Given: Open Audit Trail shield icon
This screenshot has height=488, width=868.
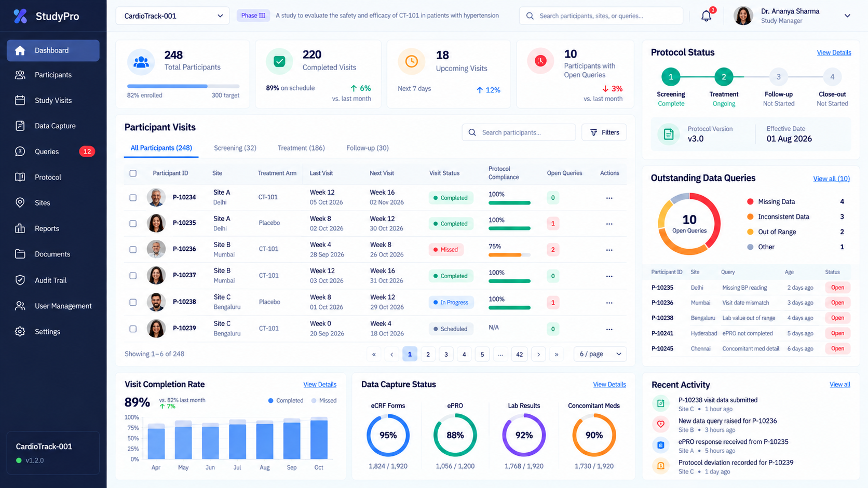Looking at the screenshot, I should (20, 280).
